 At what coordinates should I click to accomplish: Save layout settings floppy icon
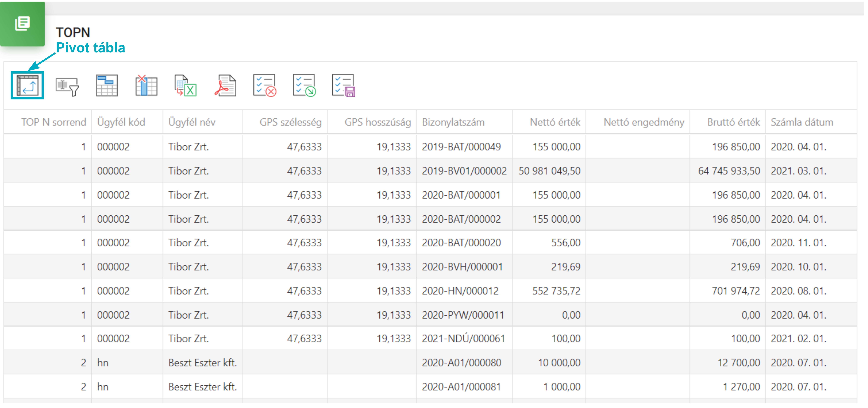pyautogui.click(x=343, y=86)
